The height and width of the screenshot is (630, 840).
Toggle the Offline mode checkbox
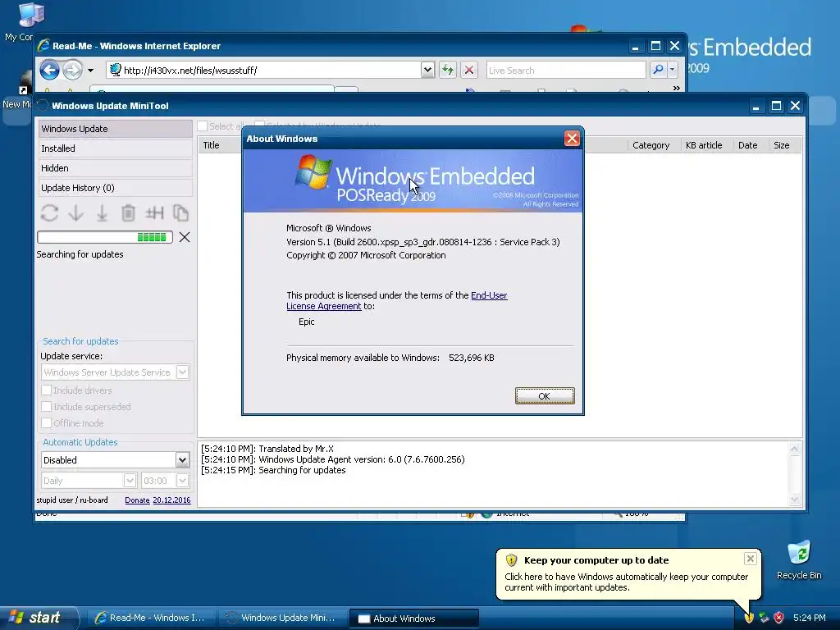coord(47,423)
